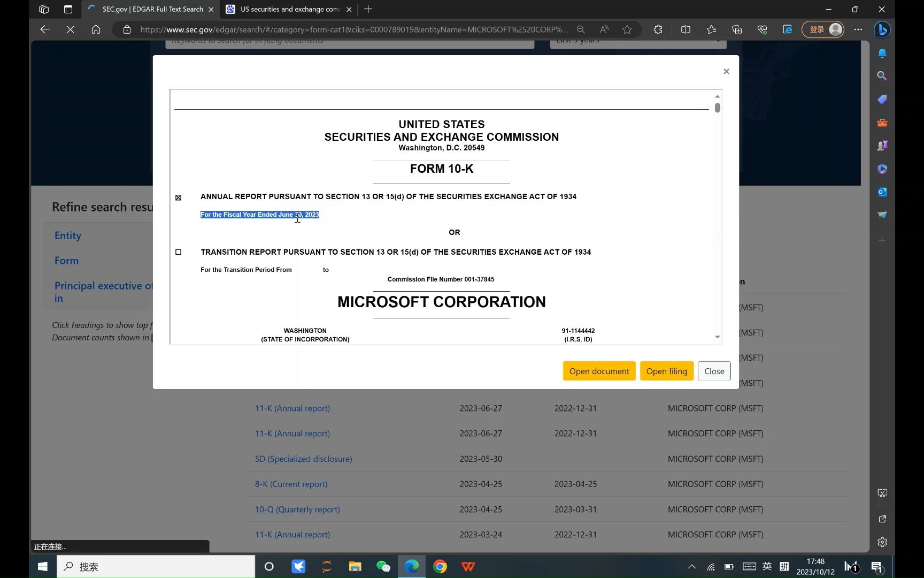Close the document preview dialog with X
924x578 pixels.
tap(726, 71)
